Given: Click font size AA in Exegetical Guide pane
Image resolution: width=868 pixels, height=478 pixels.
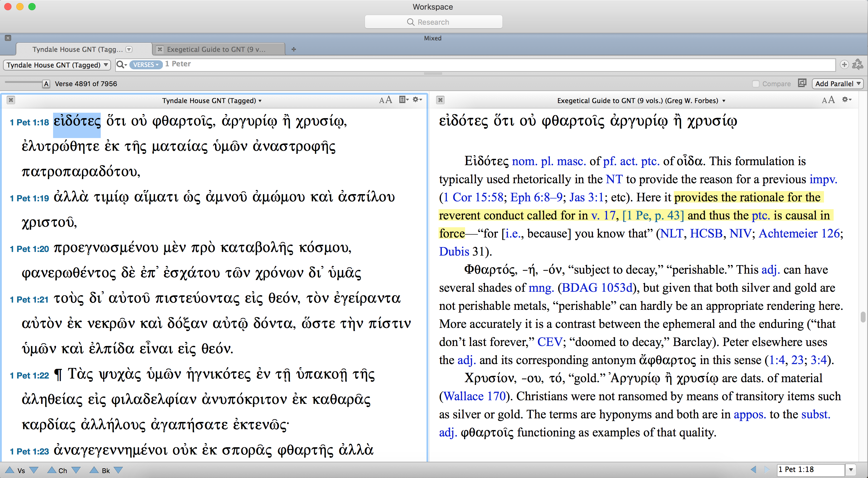Looking at the screenshot, I should point(828,100).
